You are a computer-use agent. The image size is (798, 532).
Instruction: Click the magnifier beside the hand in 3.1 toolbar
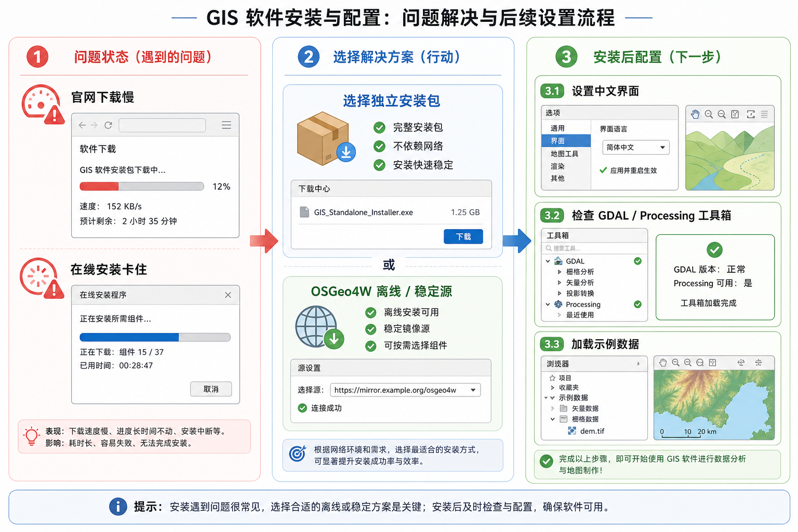pyautogui.click(x=709, y=114)
